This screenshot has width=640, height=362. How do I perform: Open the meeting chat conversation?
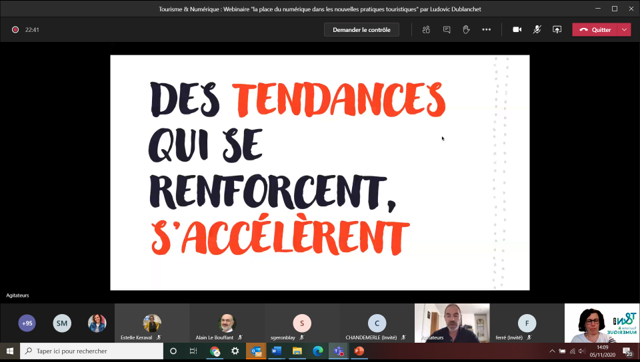click(x=447, y=30)
